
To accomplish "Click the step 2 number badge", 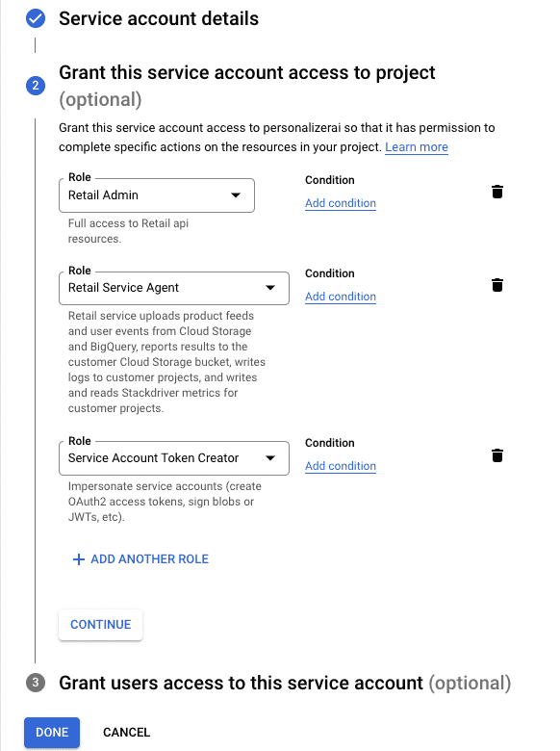I will coord(36,86).
